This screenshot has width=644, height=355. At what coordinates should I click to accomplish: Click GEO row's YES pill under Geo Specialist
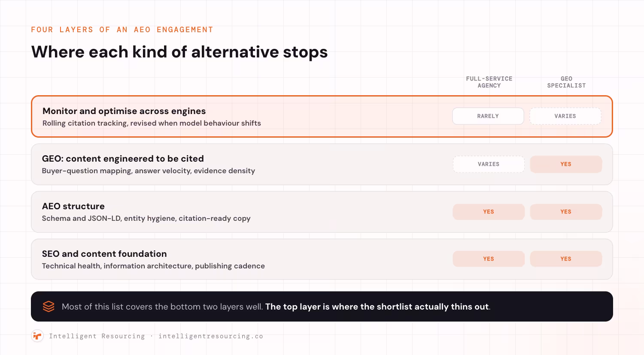(566, 164)
